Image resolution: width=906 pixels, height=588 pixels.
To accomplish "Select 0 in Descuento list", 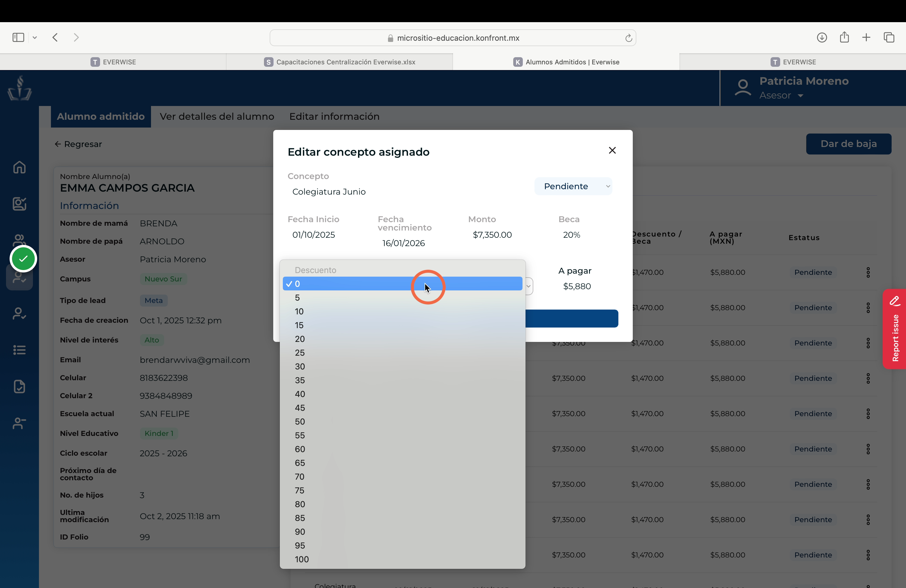I will click(x=402, y=284).
